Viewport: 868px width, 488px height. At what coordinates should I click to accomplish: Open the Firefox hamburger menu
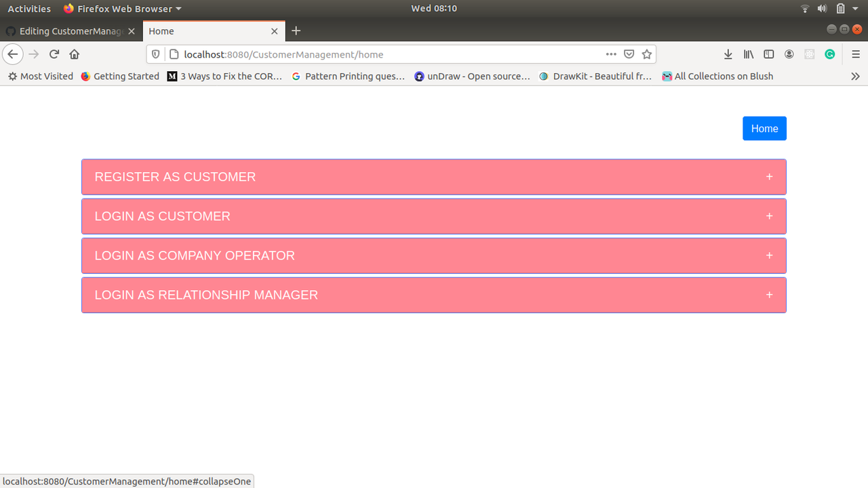pyautogui.click(x=855, y=54)
